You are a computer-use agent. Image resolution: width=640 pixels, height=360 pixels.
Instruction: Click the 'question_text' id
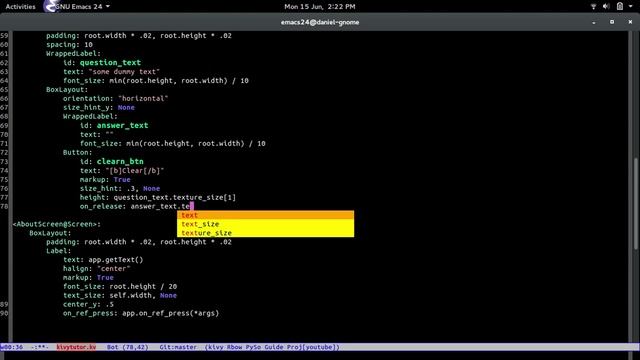[x=110, y=62]
